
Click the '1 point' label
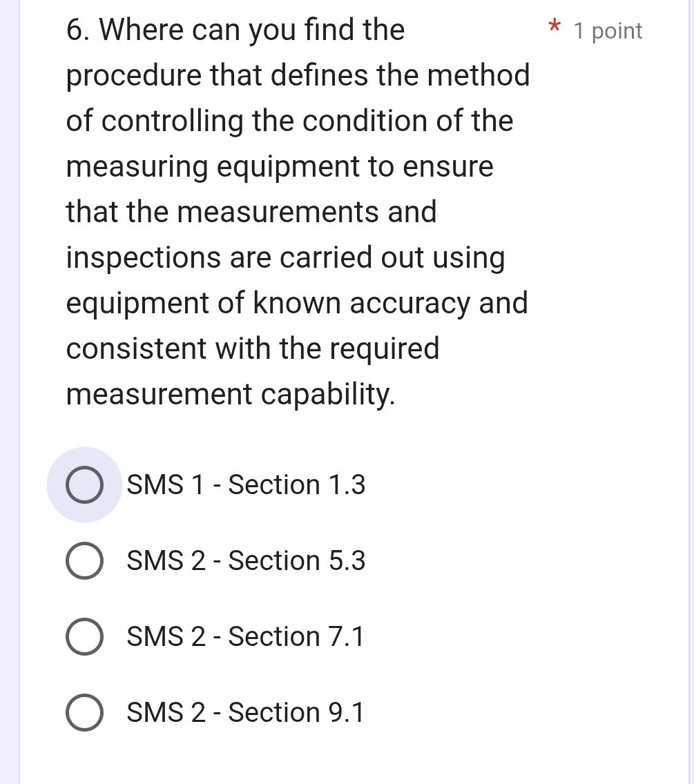point(607,30)
